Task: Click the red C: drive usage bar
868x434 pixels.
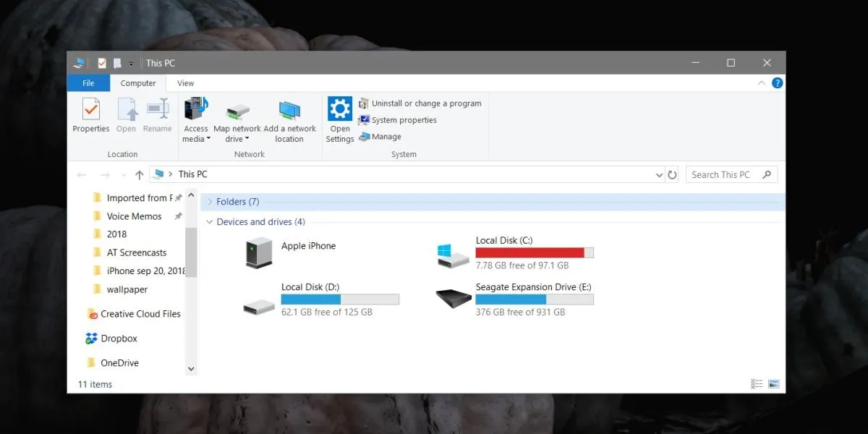Action: point(535,252)
